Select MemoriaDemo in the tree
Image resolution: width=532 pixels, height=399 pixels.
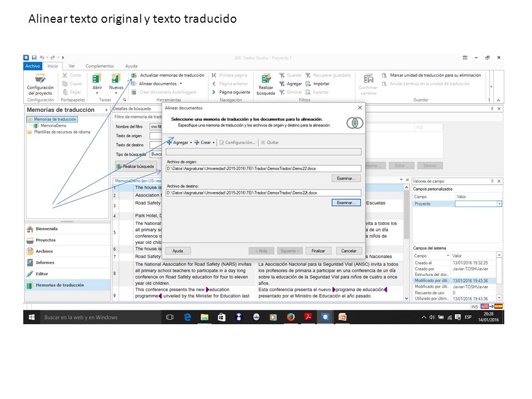point(50,126)
